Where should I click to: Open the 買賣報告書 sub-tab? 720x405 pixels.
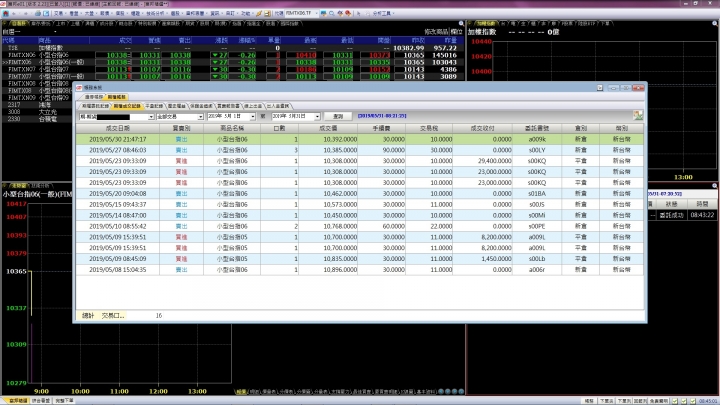(x=228, y=106)
